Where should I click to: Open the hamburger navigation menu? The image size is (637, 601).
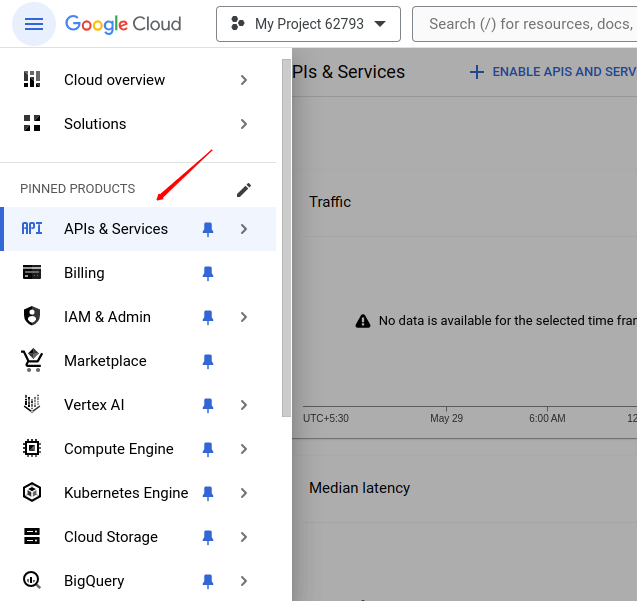pos(34,24)
